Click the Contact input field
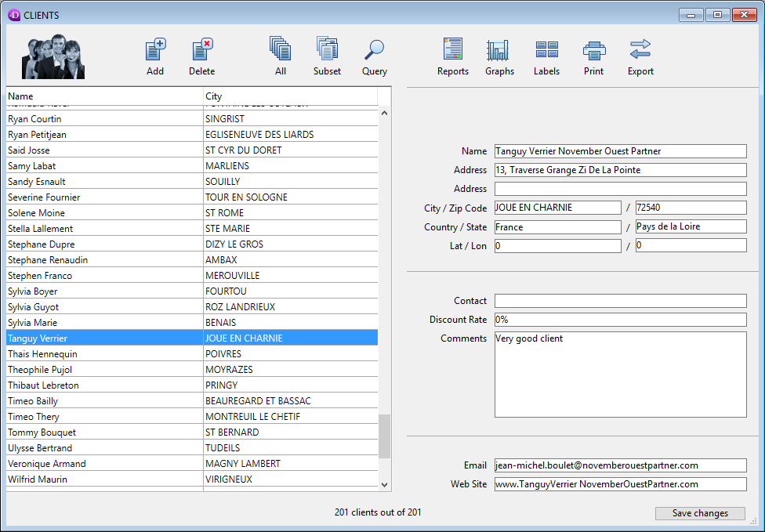This screenshot has height=532, width=765. tap(620, 301)
